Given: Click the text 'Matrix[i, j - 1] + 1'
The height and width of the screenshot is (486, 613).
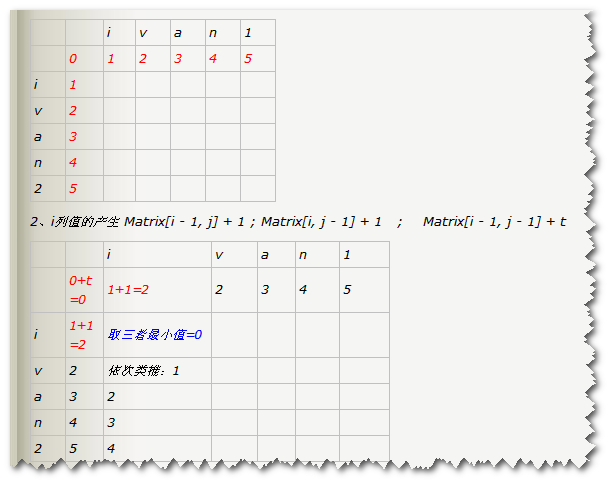Looking at the screenshot, I should click(x=321, y=222).
